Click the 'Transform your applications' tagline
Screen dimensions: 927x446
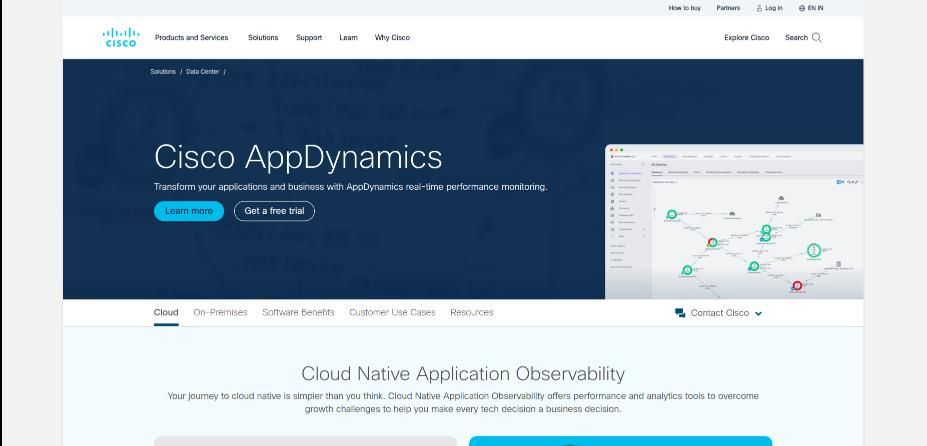351,187
